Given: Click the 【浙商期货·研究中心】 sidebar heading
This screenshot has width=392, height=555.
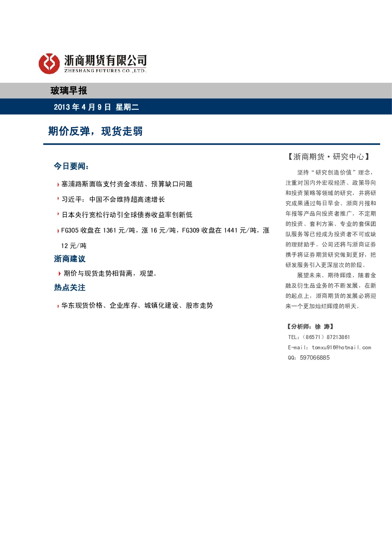Looking at the screenshot, I should coord(329,157).
